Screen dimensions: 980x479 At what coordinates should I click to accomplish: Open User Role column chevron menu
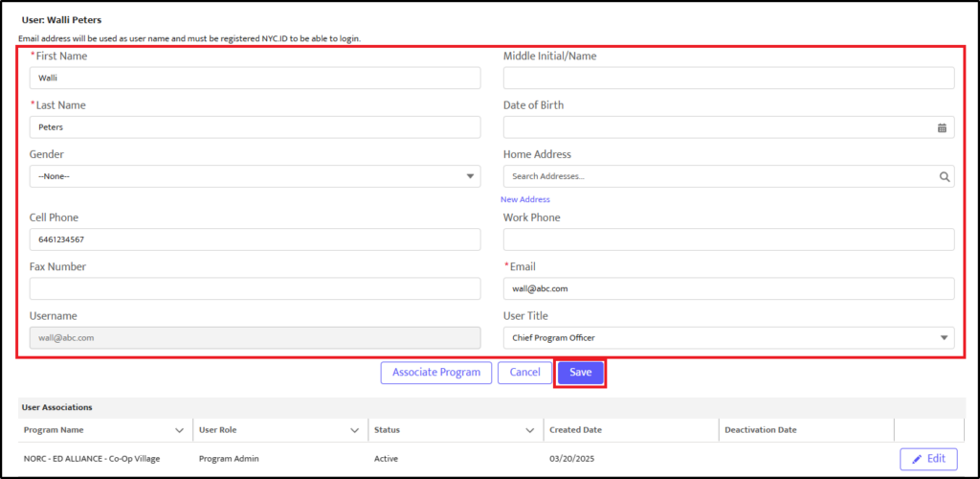pyautogui.click(x=355, y=430)
